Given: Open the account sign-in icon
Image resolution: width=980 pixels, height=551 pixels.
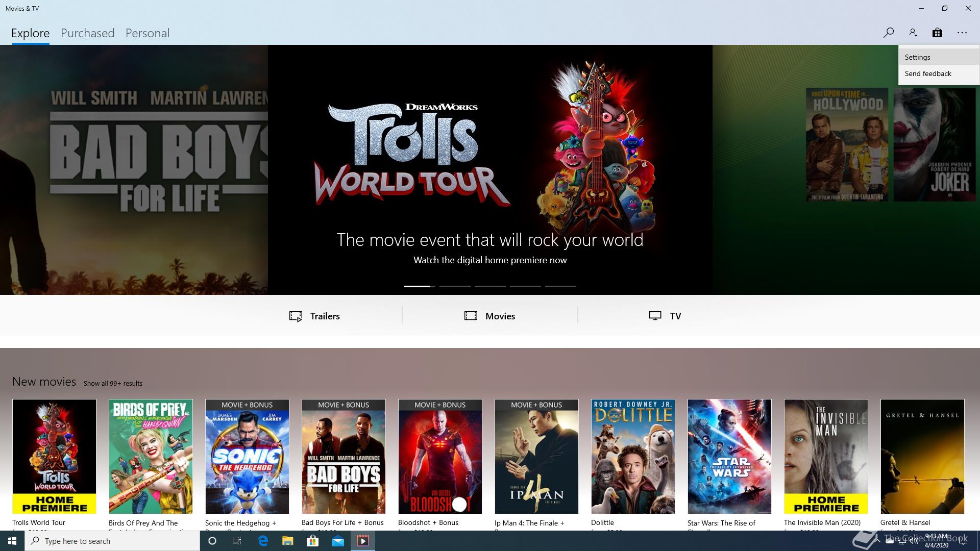Looking at the screenshot, I should coord(913,33).
